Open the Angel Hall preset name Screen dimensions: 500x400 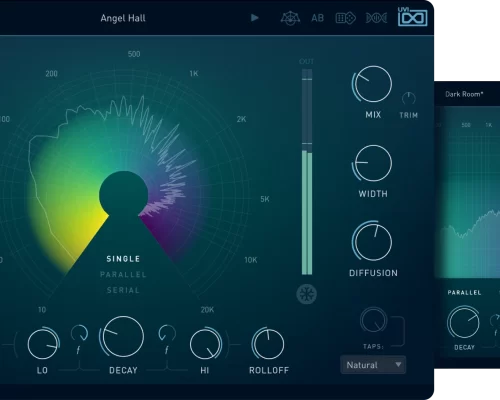click(x=123, y=18)
